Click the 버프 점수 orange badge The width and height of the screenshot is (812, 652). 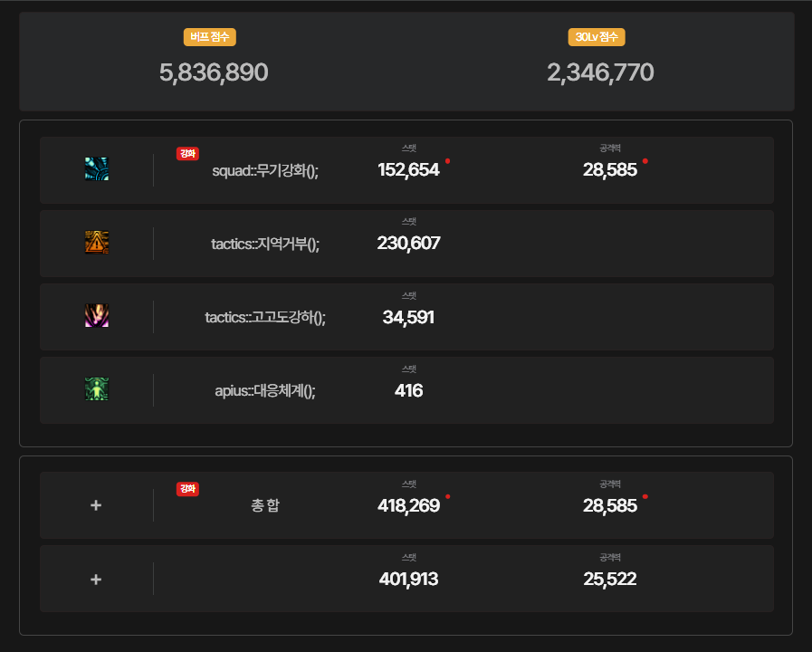click(x=210, y=37)
